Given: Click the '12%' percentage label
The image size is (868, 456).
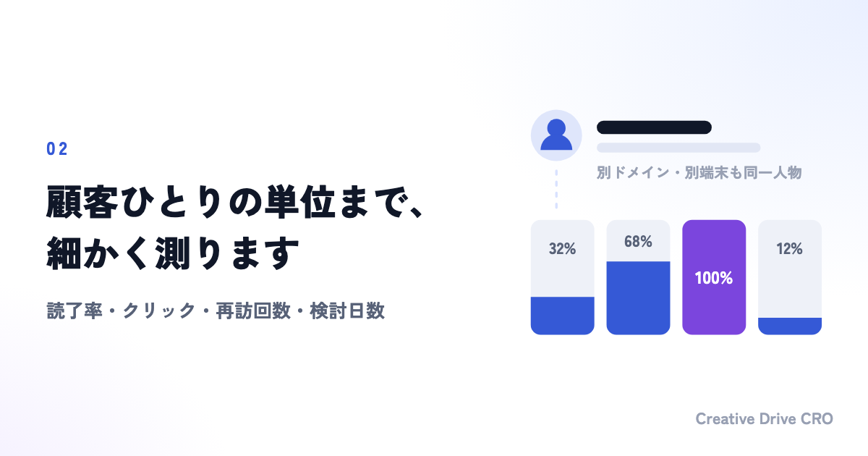Looking at the screenshot, I should coord(790,249).
